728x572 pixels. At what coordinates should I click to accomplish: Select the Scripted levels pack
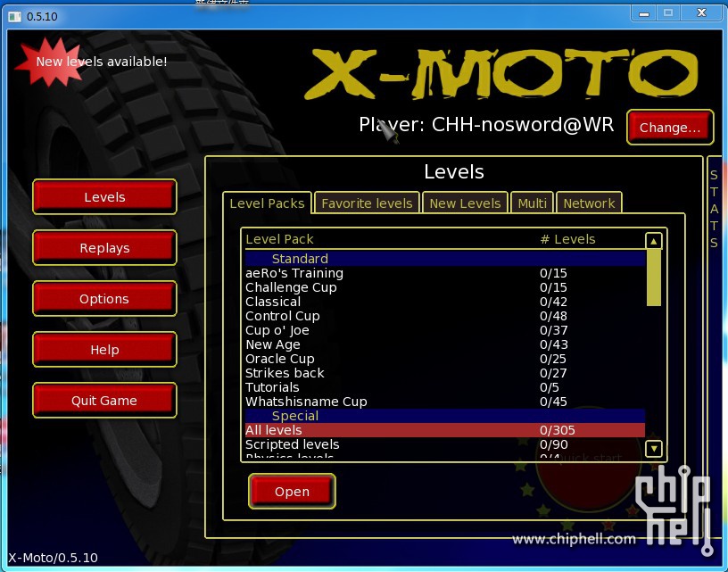[x=445, y=444]
